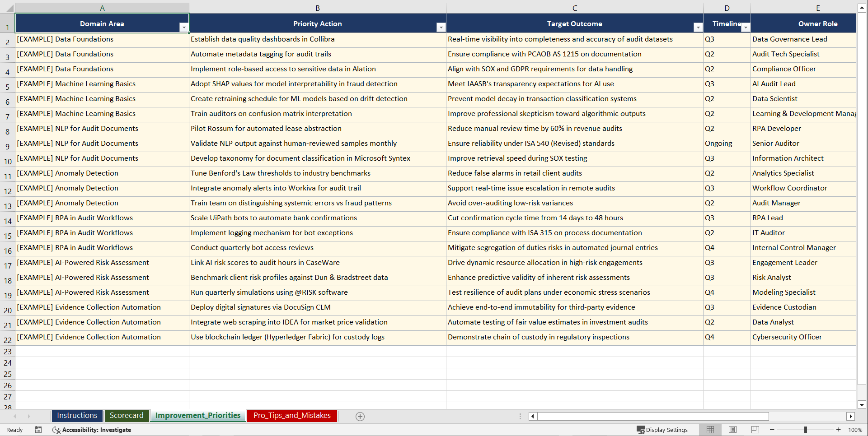The width and height of the screenshot is (868, 436).
Task: Switch to Page Layout view
Action: coord(732,430)
